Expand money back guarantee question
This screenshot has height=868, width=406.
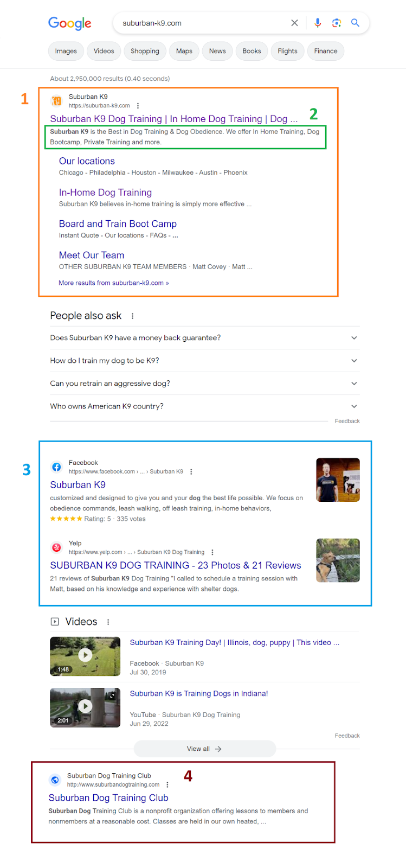(205, 337)
